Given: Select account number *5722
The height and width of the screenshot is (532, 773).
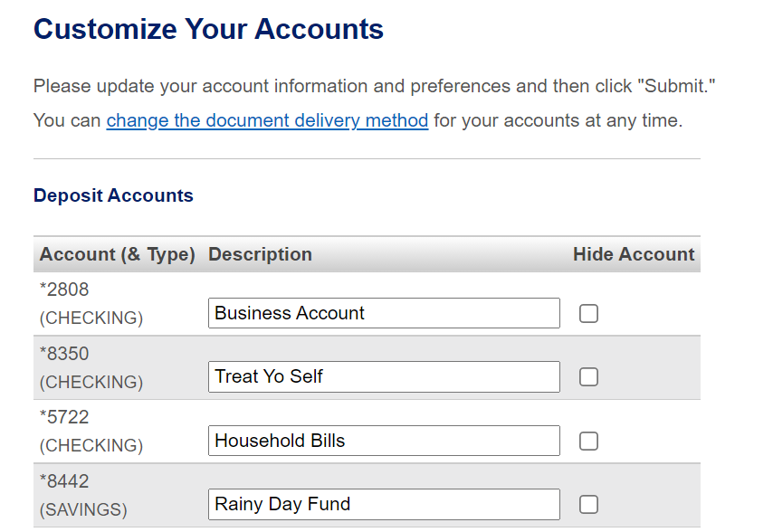Looking at the screenshot, I should tap(64, 417).
